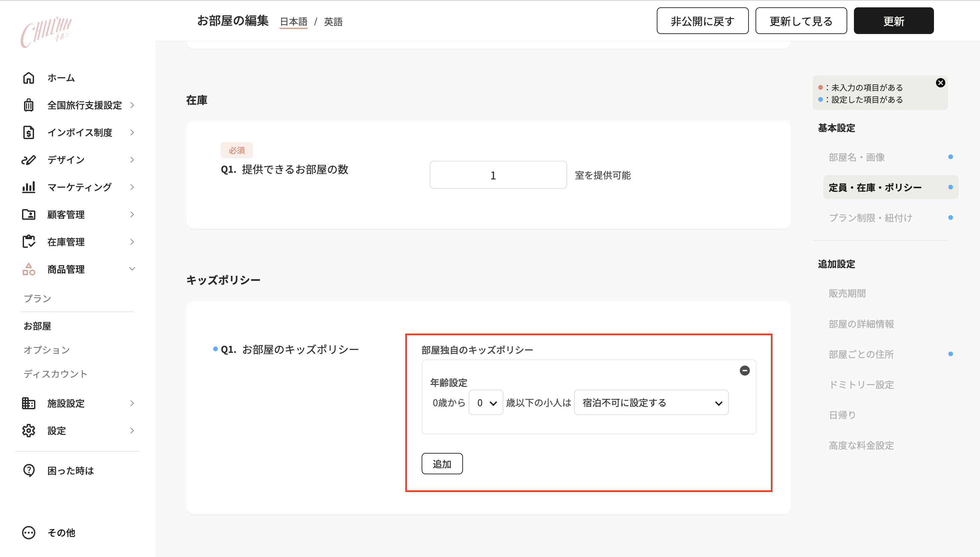The width and height of the screenshot is (980, 557).
Task: Remove the kids policy row with minus icon
Action: [745, 370]
